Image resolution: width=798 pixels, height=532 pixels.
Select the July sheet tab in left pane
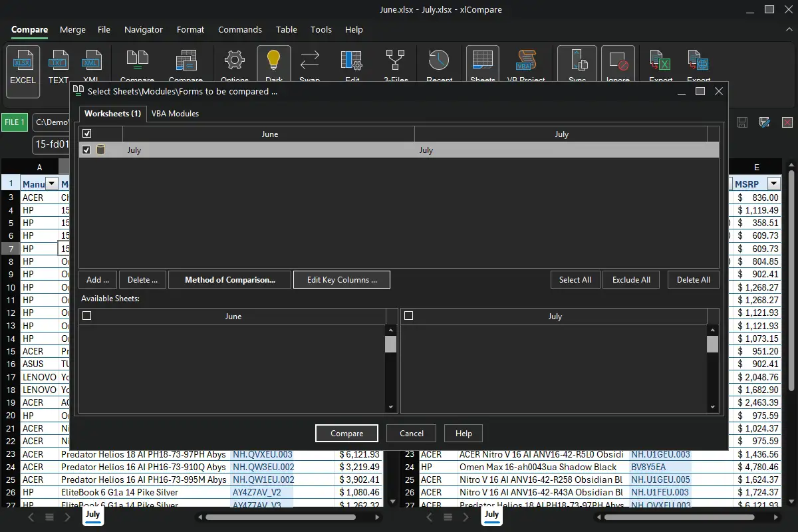[x=92, y=514]
